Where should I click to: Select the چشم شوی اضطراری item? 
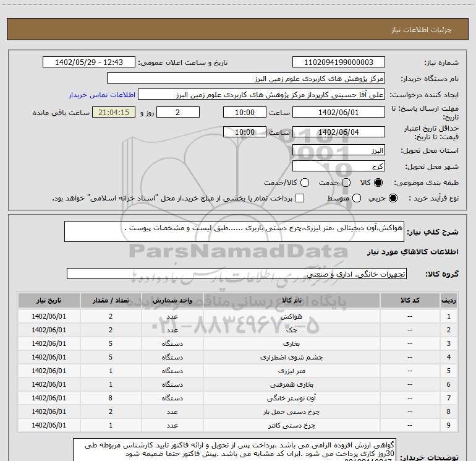[291, 357]
